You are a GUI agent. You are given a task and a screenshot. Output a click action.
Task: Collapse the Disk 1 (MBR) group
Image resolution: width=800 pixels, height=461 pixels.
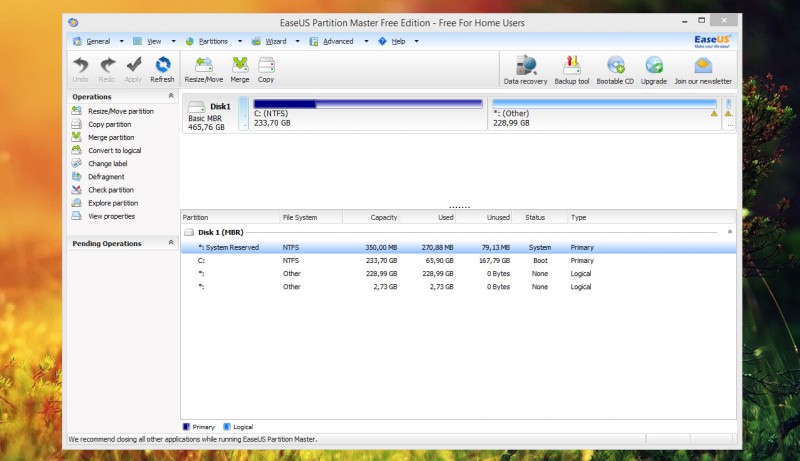[x=730, y=232]
